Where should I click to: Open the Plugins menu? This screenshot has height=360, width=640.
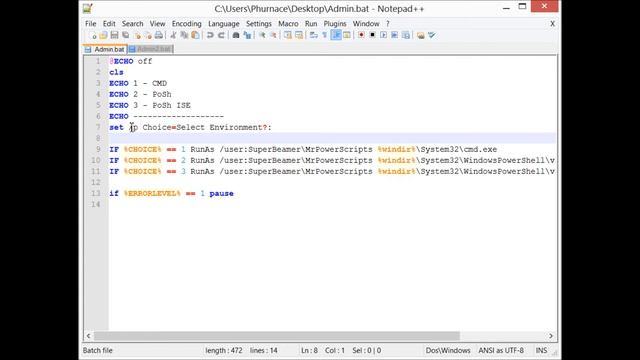click(x=335, y=24)
